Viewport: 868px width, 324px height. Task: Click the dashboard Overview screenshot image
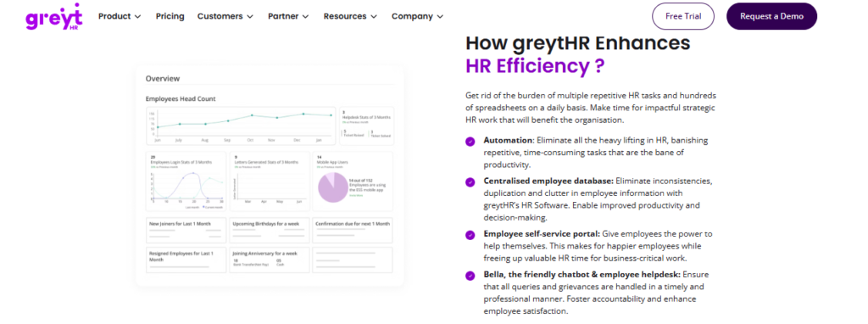pos(270,176)
